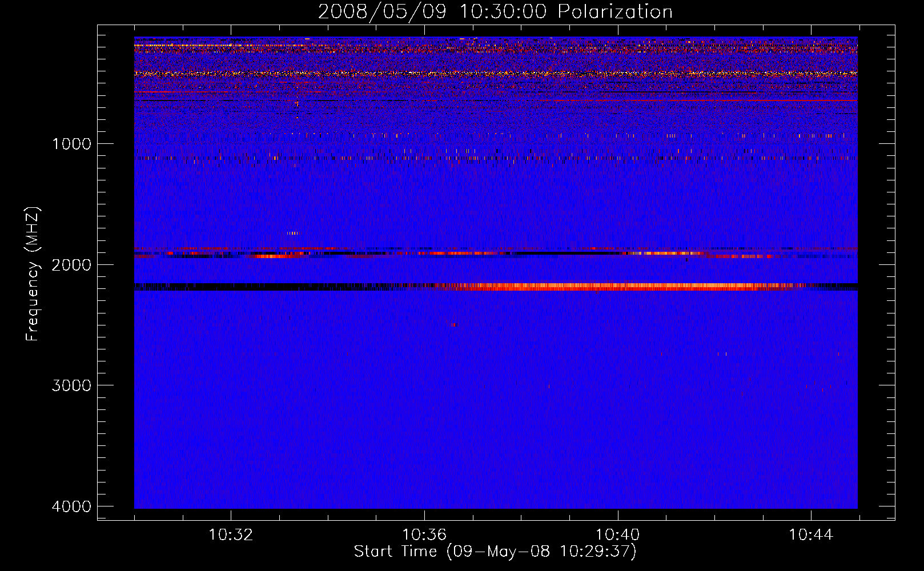Click the '10:40' time tick label
The image size is (924, 571).
tap(618, 535)
